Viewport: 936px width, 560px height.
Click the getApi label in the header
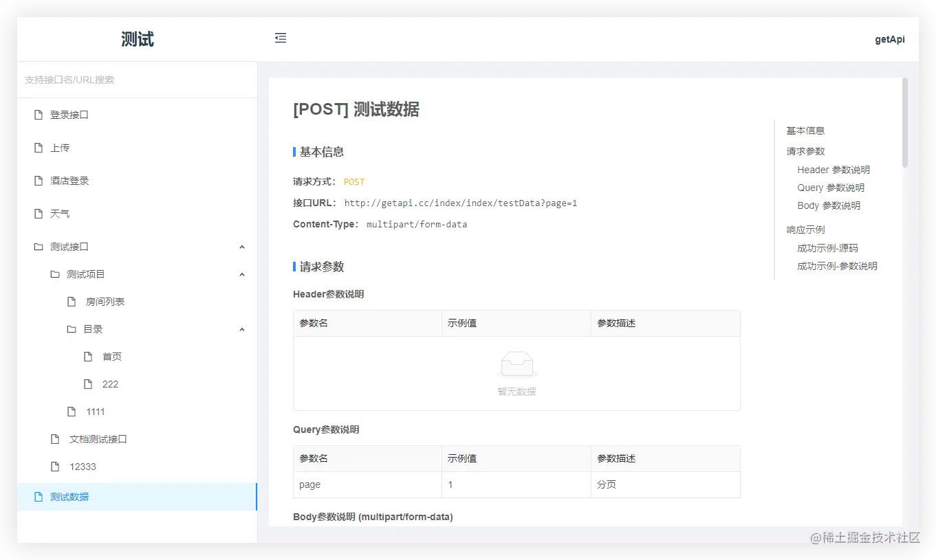[890, 39]
